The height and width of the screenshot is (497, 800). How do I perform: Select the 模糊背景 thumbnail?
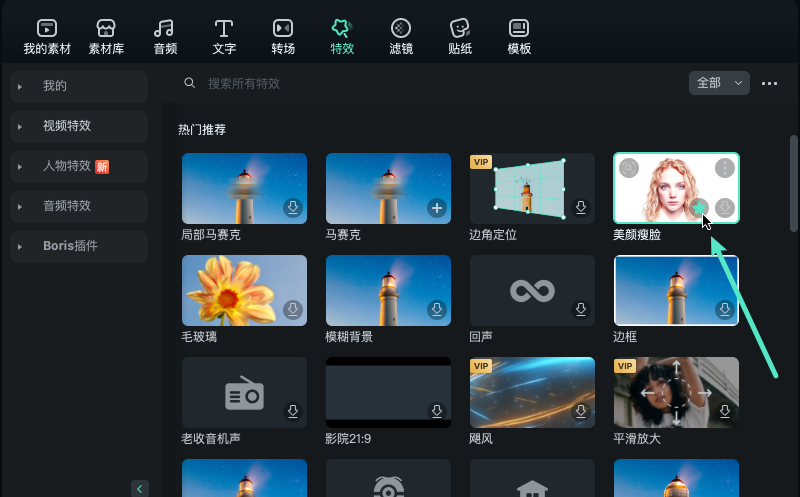(388, 290)
